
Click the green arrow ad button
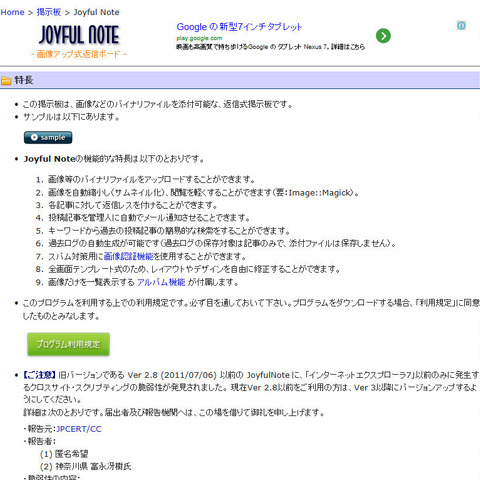coord(383,36)
